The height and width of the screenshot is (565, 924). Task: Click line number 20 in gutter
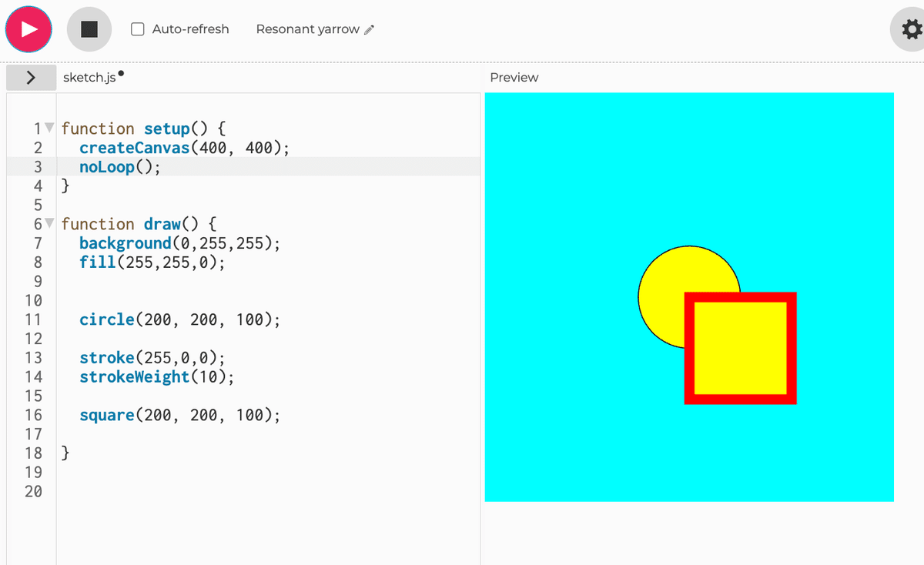(33, 491)
